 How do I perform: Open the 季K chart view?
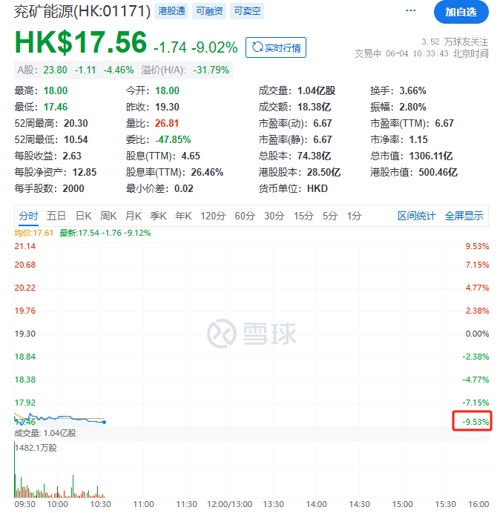pyautogui.click(x=158, y=216)
